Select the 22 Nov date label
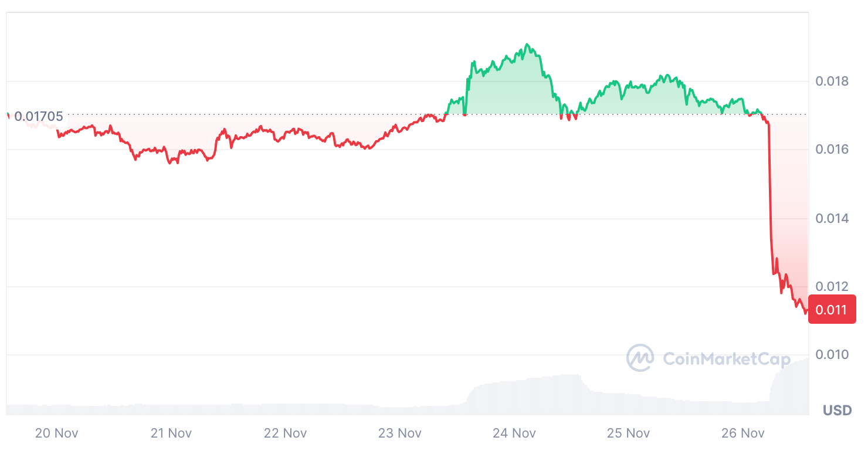This screenshot has width=868, height=454. (286, 433)
